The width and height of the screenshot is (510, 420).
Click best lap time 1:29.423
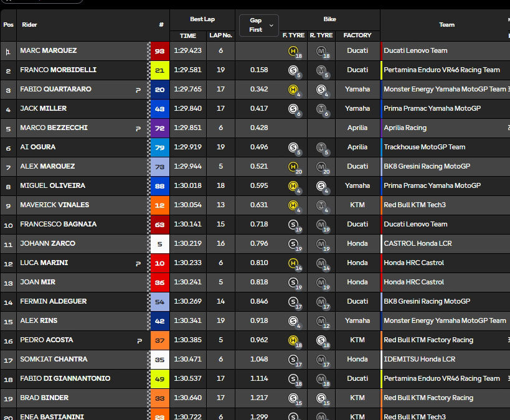(187, 51)
